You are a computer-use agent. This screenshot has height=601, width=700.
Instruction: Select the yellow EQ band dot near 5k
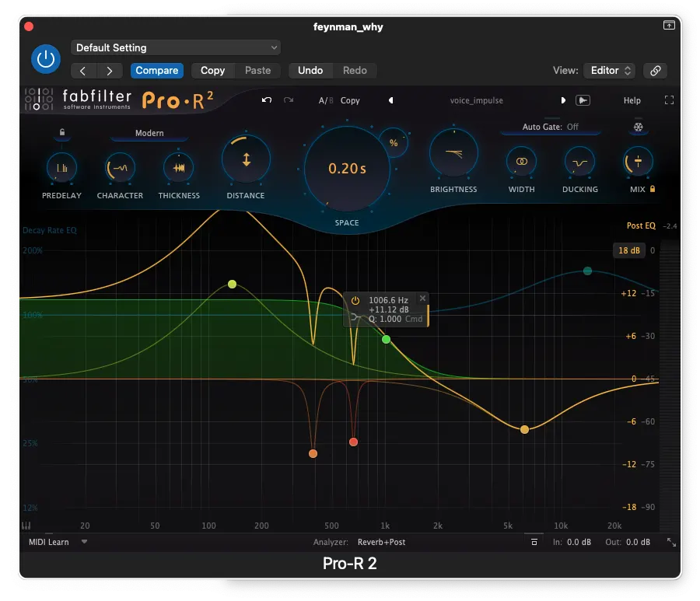524,430
